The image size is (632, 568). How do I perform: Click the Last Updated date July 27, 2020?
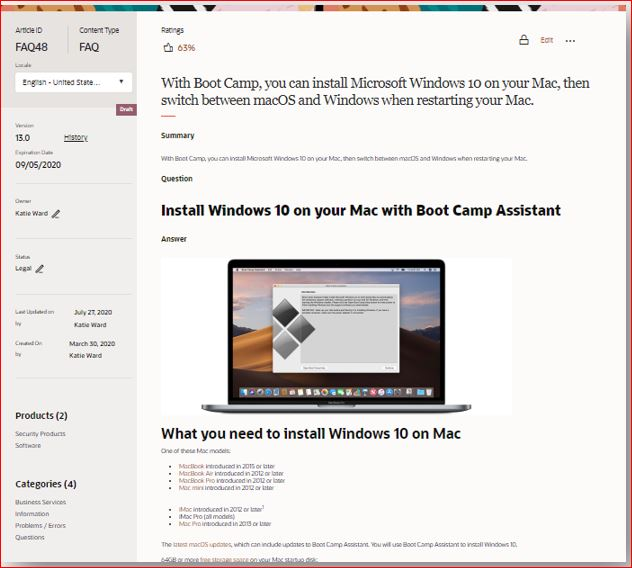point(93,312)
